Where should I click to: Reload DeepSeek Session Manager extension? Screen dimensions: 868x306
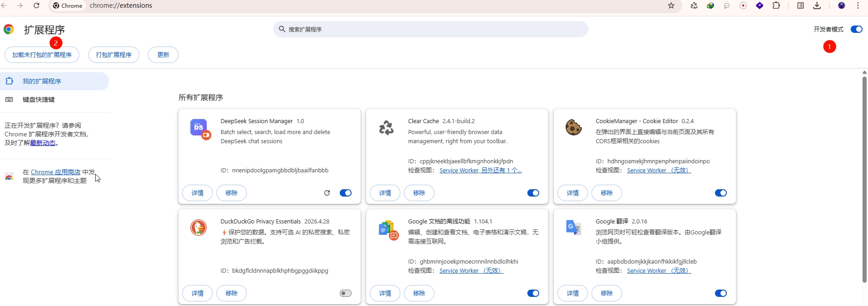point(327,193)
